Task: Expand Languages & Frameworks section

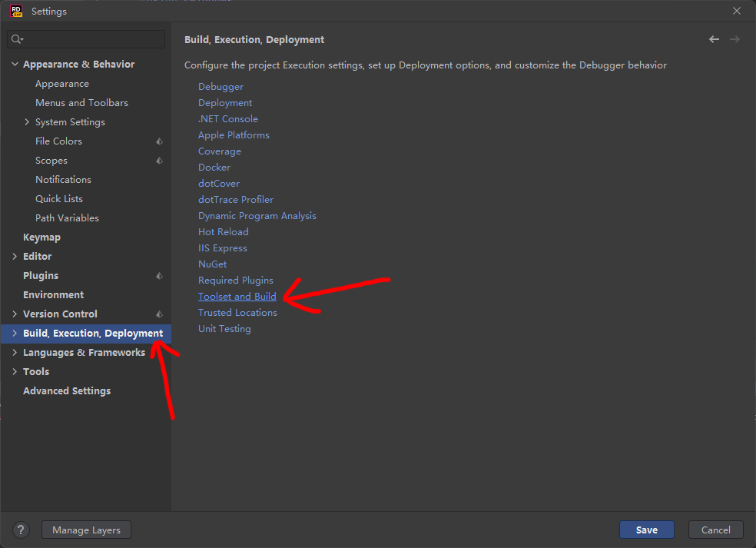Action: coord(15,353)
